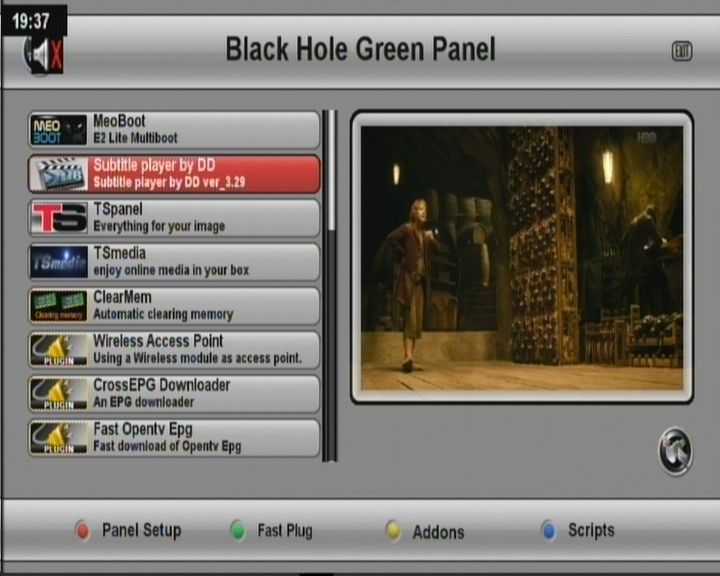Click 'An EPG downloader' description
The height and width of the screenshot is (576, 720).
click(144, 402)
